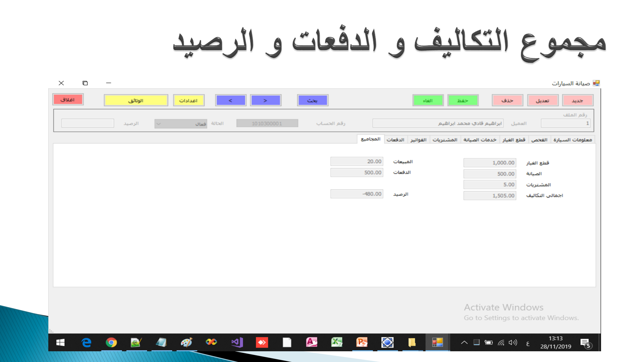Click the volume speaker tray icon
This screenshot has width=644, height=362.
[513, 342]
